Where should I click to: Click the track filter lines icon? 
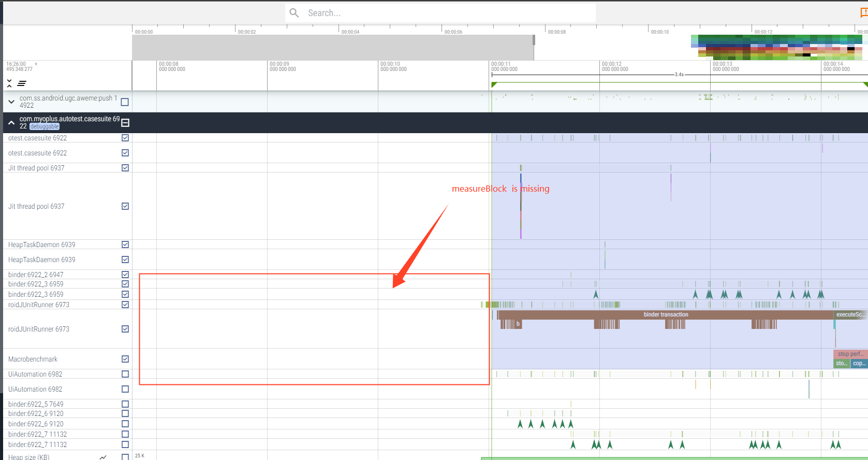pyautogui.click(x=22, y=83)
